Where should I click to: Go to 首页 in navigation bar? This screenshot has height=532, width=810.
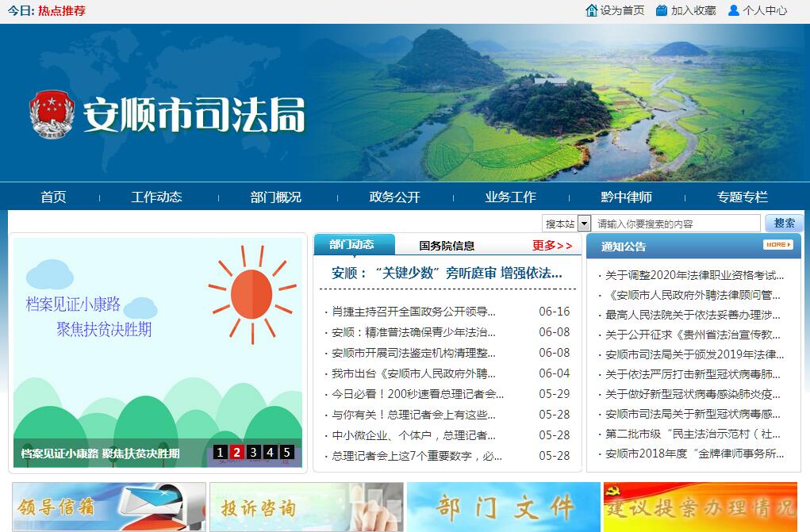point(54,197)
